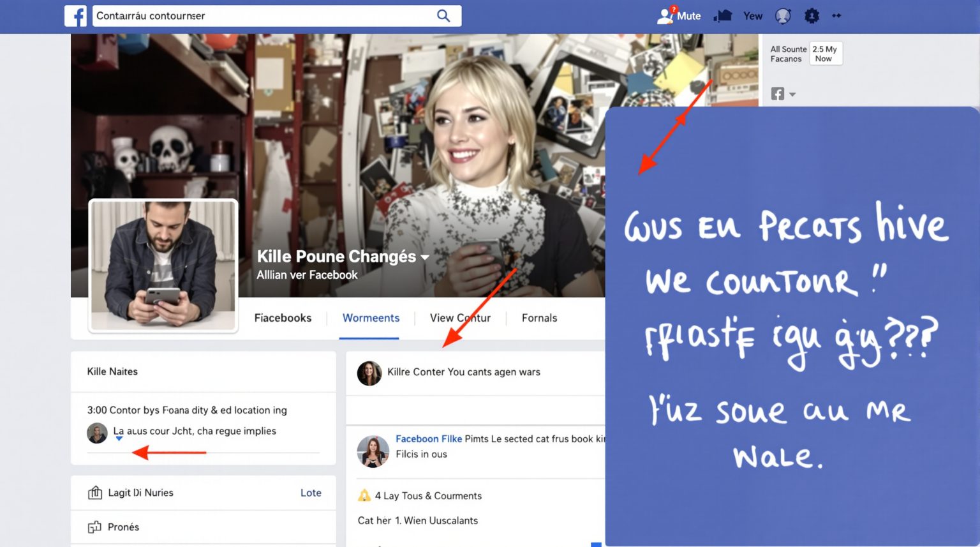Click the yellow bell icon beside 4 Lay Tous

364,495
